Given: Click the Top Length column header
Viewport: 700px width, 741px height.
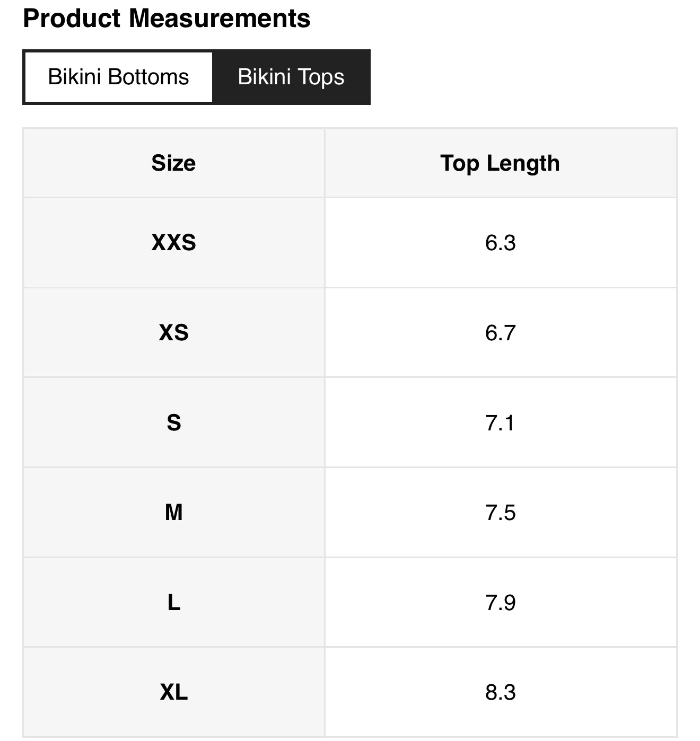Looking at the screenshot, I should 500,163.
